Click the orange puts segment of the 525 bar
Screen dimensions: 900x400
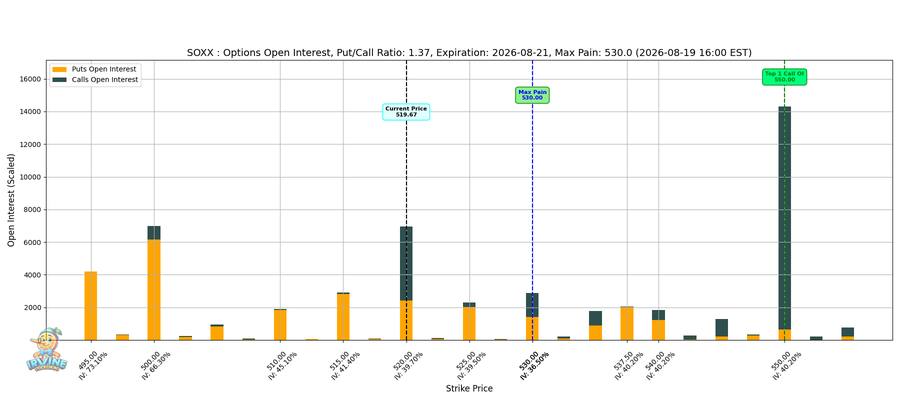pyautogui.click(x=470, y=324)
